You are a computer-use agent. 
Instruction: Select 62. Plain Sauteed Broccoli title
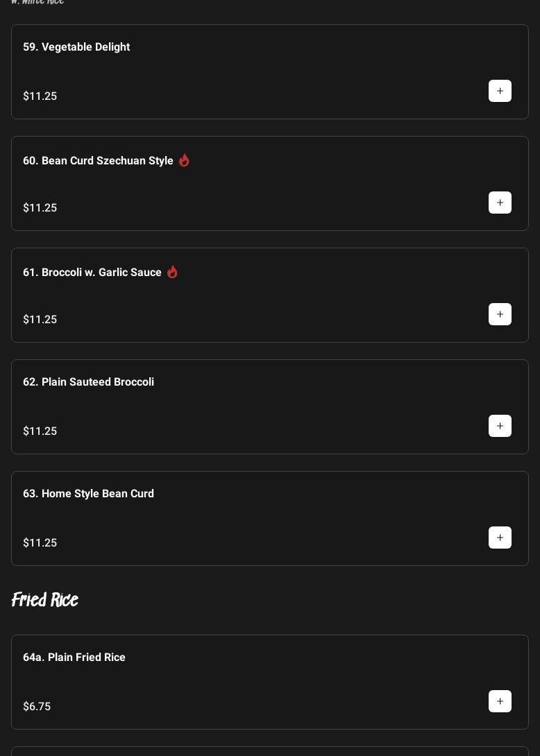point(88,382)
